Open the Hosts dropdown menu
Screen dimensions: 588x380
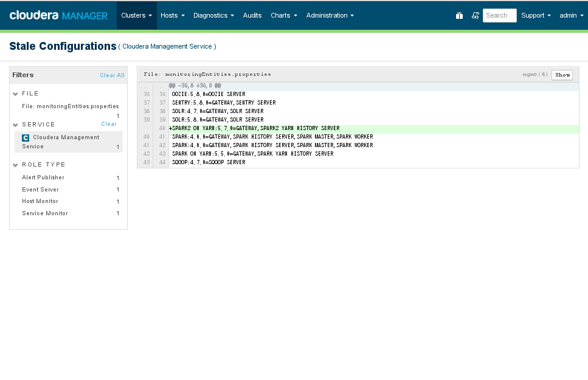click(173, 15)
